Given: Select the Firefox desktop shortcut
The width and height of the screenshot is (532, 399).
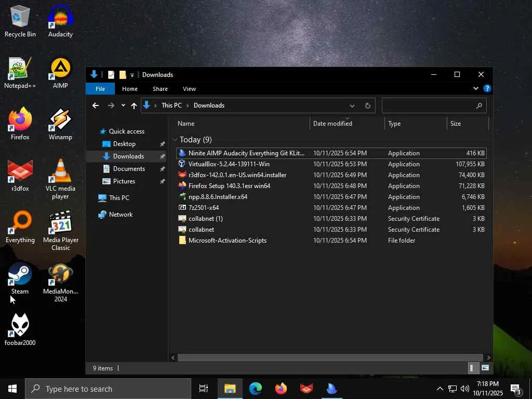Looking at the screenshot, I should coord(20,124).
